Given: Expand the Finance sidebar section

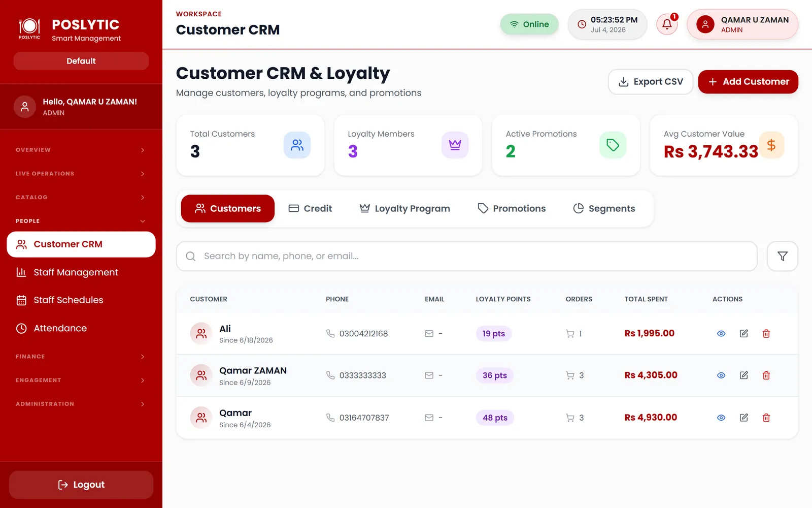Looking at the screenshot, I should click(x=81, y=357).
